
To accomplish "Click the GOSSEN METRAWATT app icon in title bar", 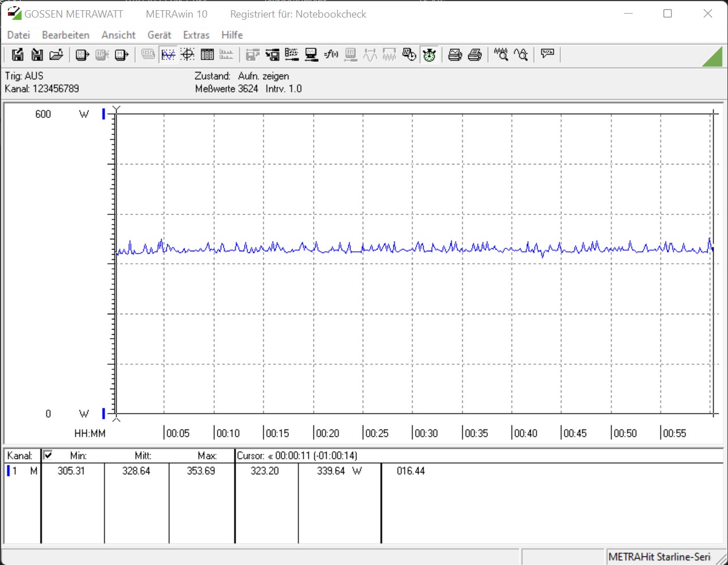I will click(14, 14).
